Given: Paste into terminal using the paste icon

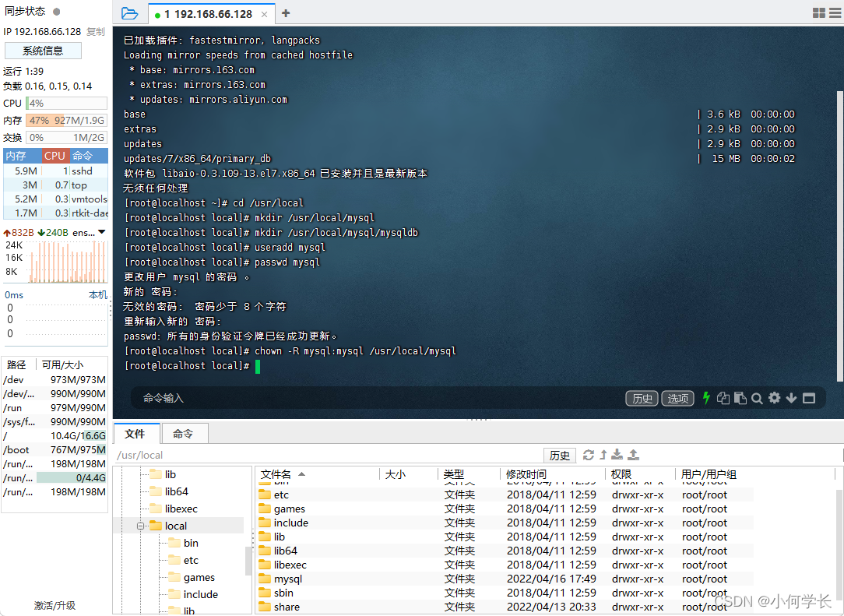Looking at the screenshot, I should (x=740, y=398).
